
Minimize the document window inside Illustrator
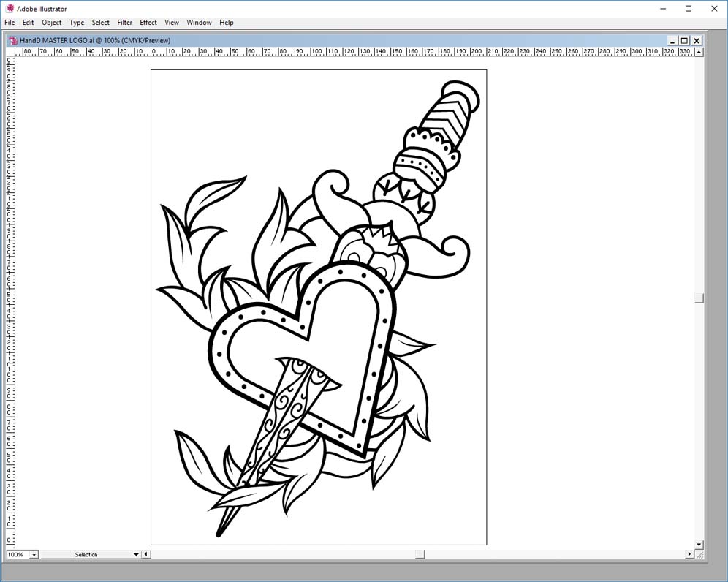[672, 41]
